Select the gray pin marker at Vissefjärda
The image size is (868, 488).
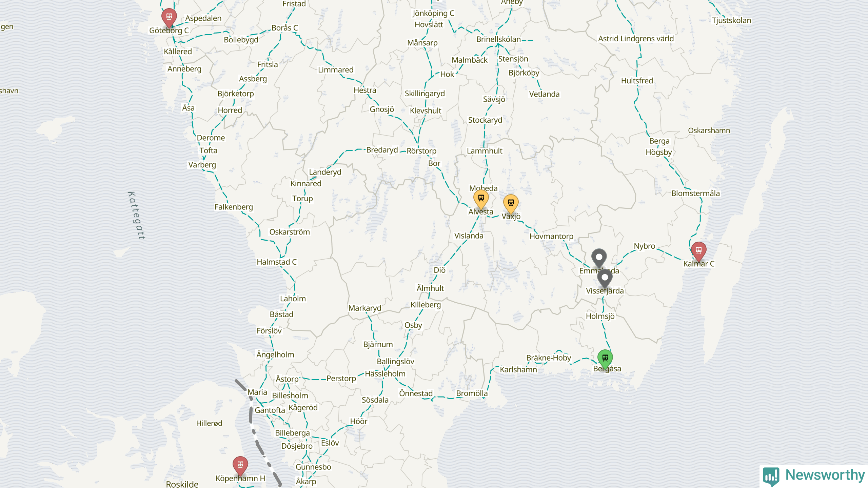point(605,279)
